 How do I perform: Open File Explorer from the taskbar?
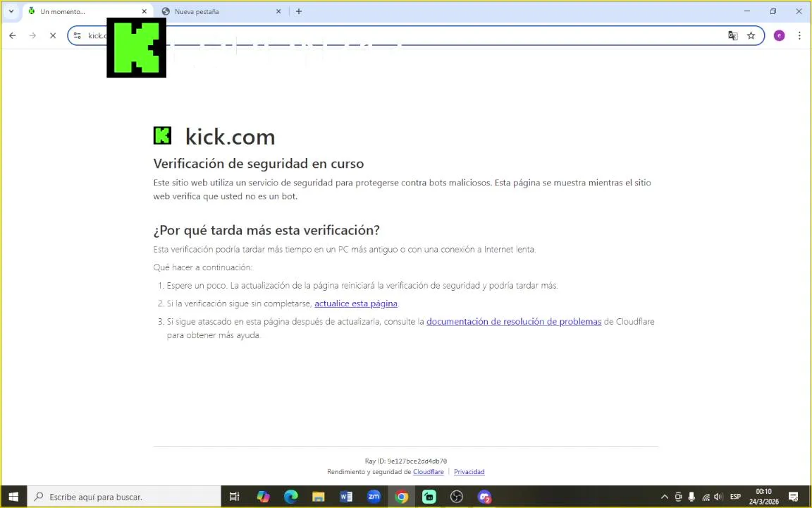tap(318, 497)
